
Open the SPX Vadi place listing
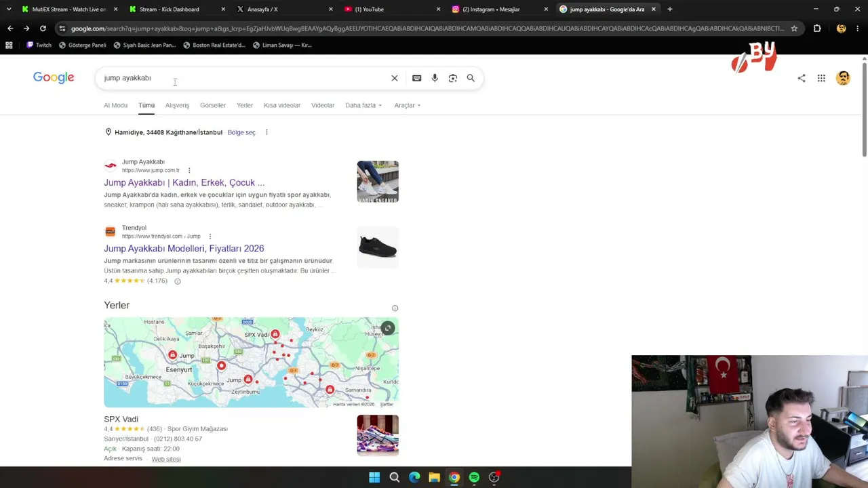pyautogui.click(x=121, y=420)
